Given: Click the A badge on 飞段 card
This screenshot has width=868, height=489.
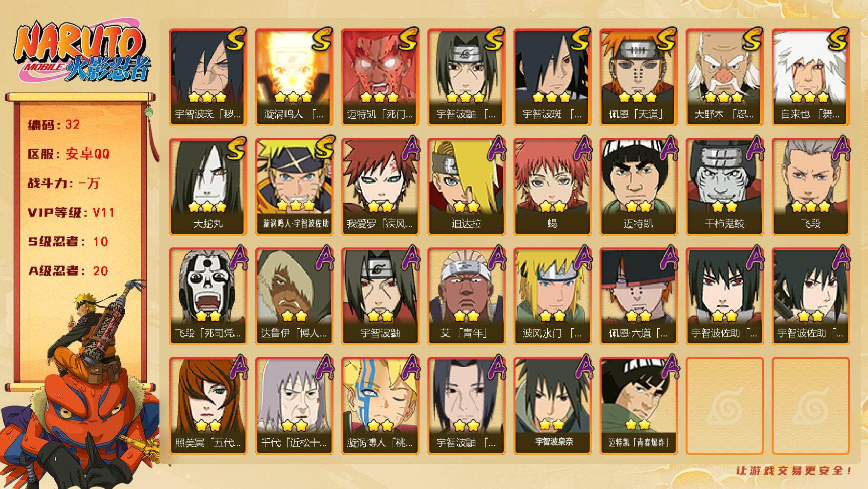Looking at the screenshot, I should point(841,148).
